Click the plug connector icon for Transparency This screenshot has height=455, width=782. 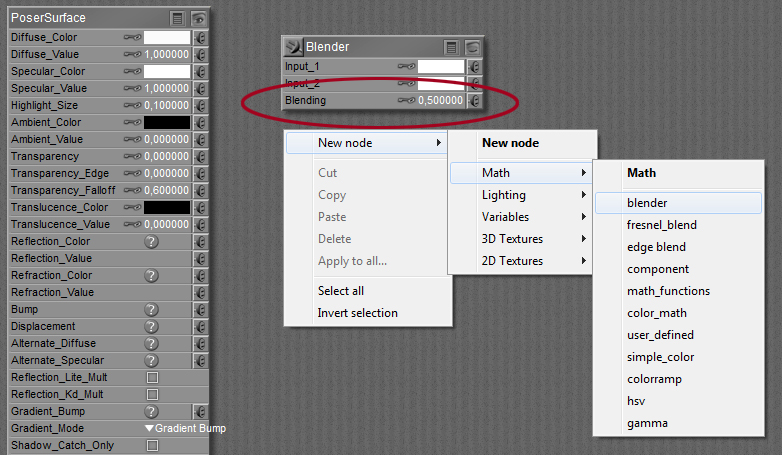pyautogui.click(x=200, y=157)
